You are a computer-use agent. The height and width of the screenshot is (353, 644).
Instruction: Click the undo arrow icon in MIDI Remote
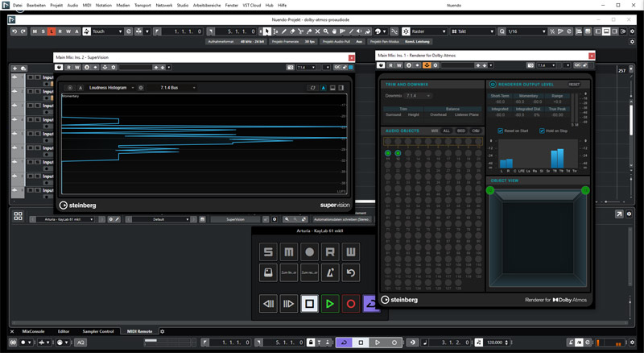[x=351, y=274]
